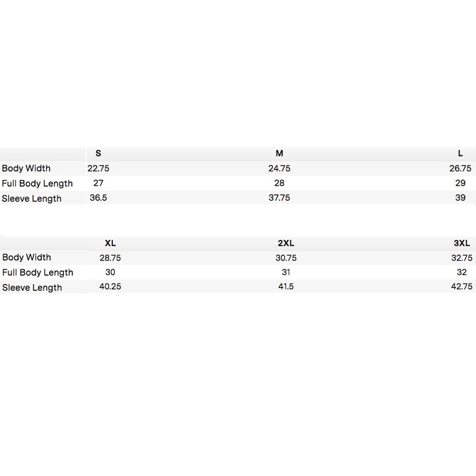Click the 40.25 sleeve length value

click(x=110, y=287)
